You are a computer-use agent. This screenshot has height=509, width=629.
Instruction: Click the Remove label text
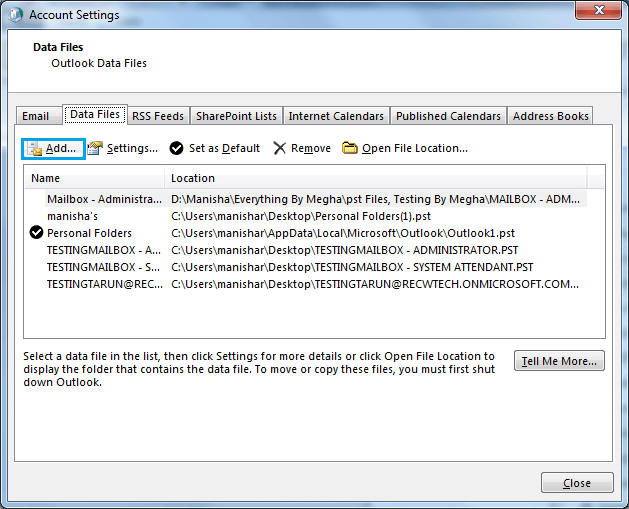pos(311,148)
